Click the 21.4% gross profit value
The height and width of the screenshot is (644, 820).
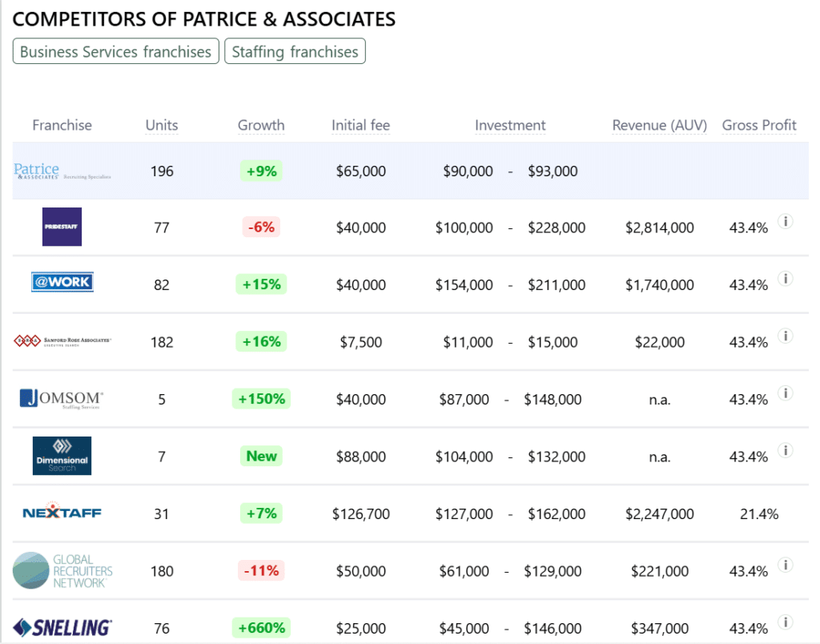click(759, 513)
